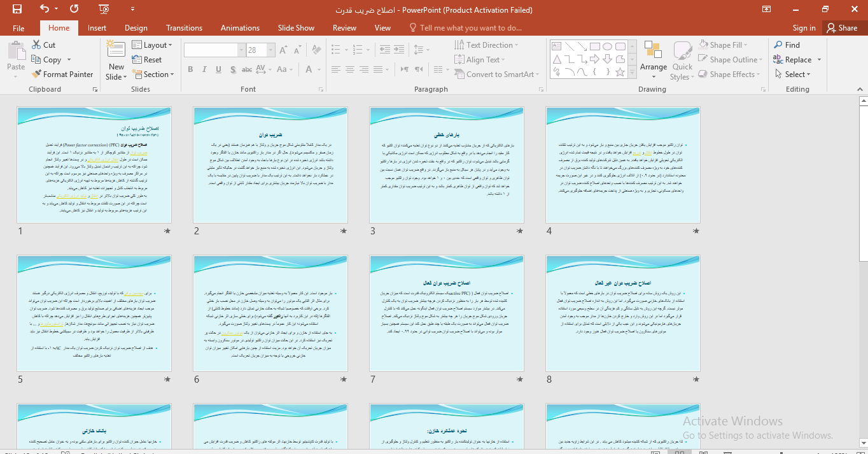
Task: Open the Shape Effects dropdown
Action: 730,74
